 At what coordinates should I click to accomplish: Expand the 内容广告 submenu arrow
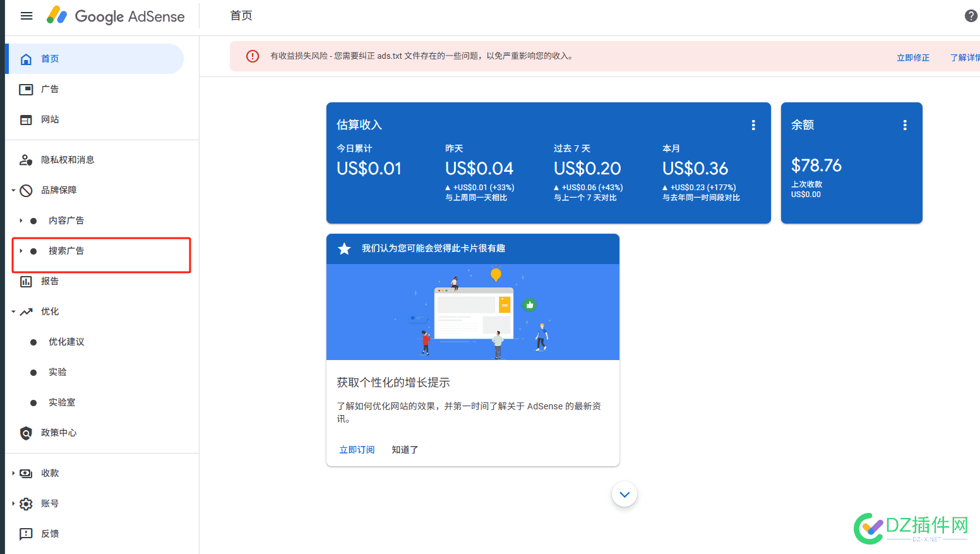[x=21, y=220]
